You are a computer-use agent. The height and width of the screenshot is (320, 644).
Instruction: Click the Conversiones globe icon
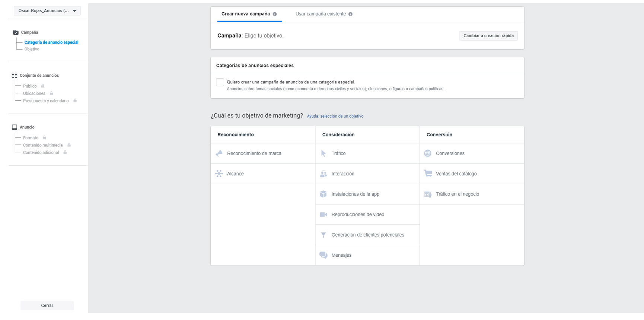[x=428, y=153]
